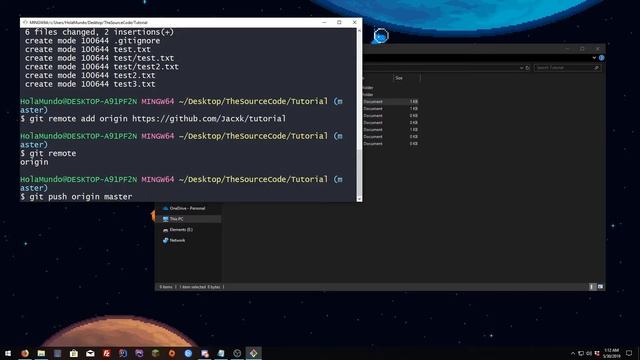Screen dimensions: 640x360
Task: Switch Explorer to large icons view
Action: tap(600, 287)
